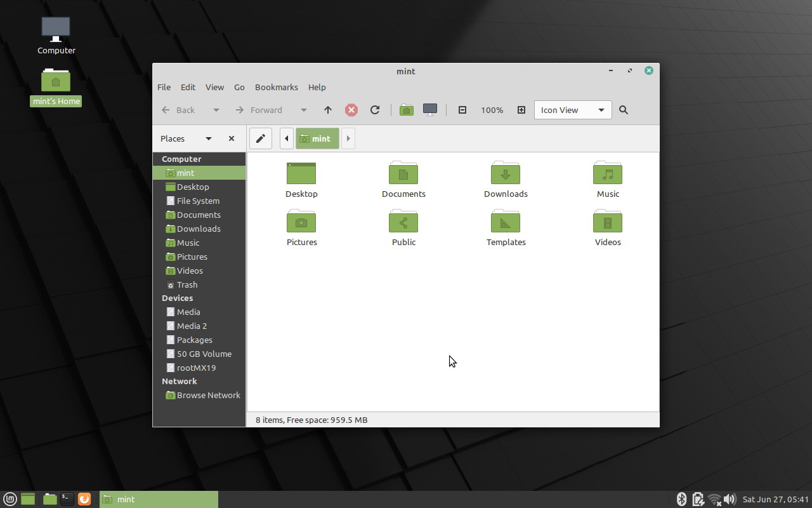Open the Icon View dropdown
812x508 pixels.
(572, 110)
